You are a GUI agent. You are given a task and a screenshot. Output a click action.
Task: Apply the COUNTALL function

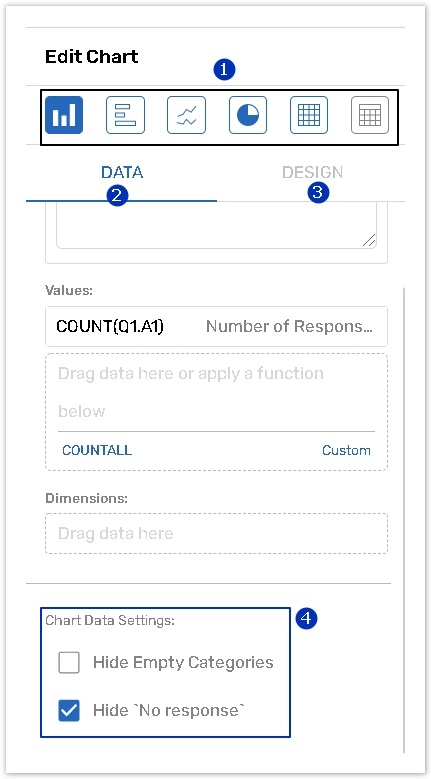pos(97,450)
